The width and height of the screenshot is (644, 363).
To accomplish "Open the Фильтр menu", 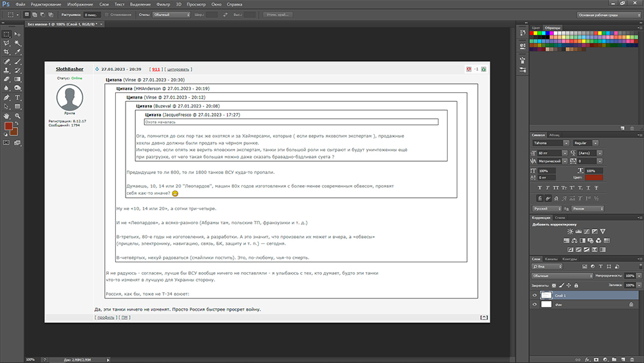I will point(163,5).
